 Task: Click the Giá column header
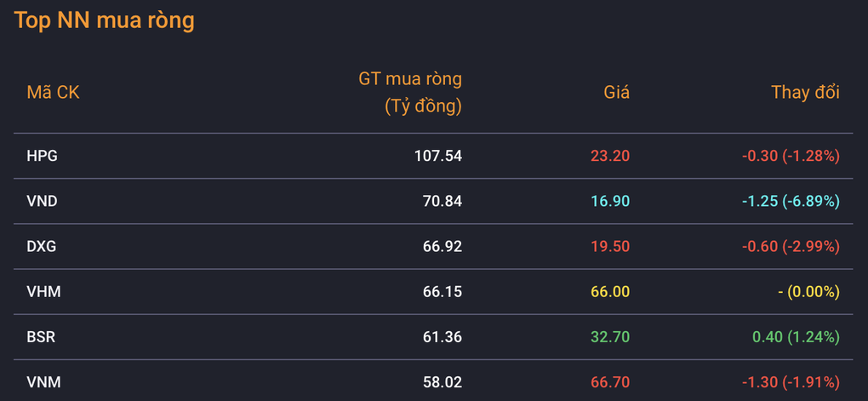(x=617, y=93)
